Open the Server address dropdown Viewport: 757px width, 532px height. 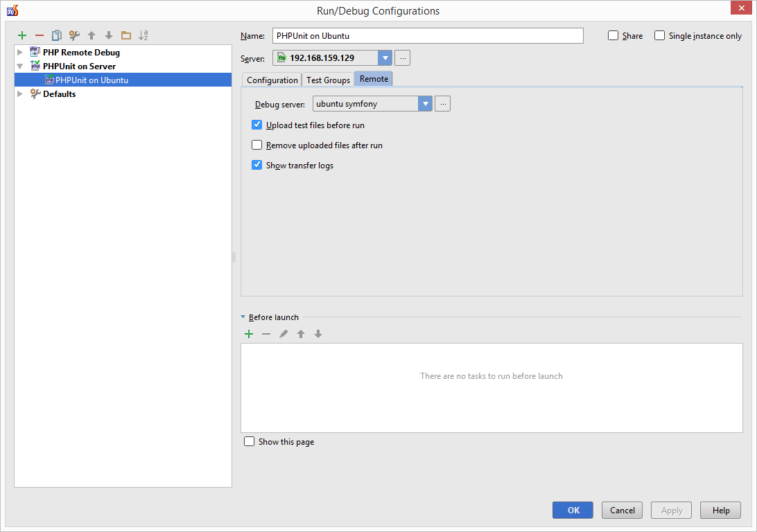point(385,57)
